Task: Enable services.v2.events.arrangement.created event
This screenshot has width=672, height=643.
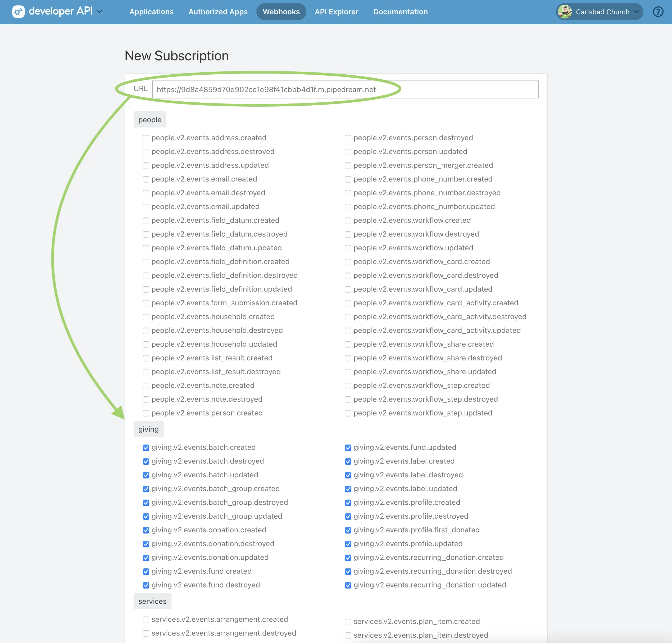Action: pos(146,619)
